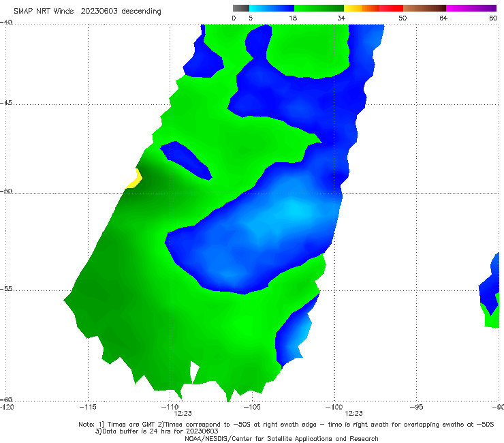504x443 pixels.
Task: Click the red segment of the color bar
Action: [x=391, y=8]
